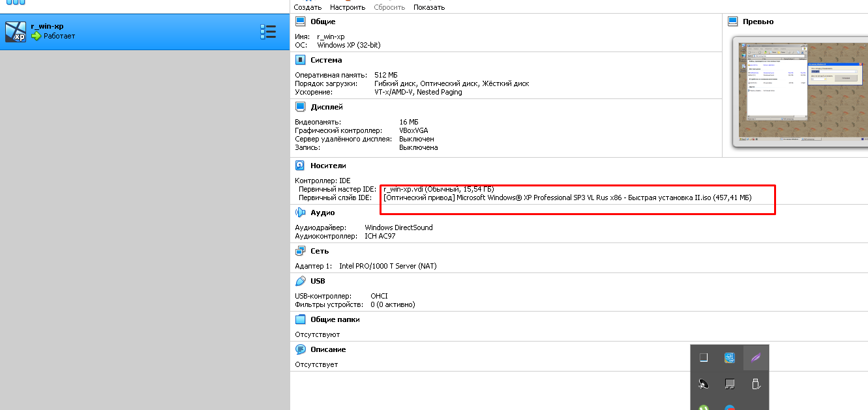The image size is (868, 410).
Task: Click Показать in the toolbar
Action: [x=429, y=7]
